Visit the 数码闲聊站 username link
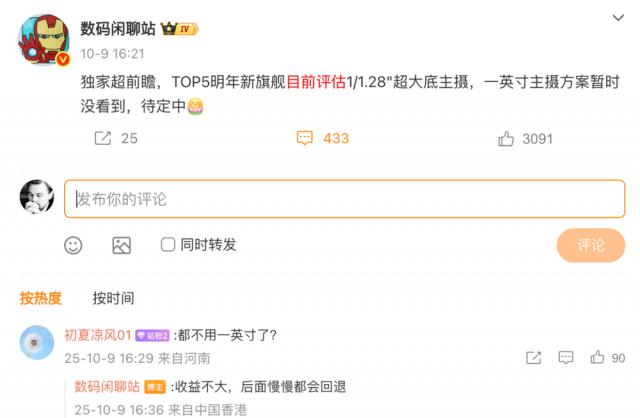The image size is (640, 418). click(118, 29)
